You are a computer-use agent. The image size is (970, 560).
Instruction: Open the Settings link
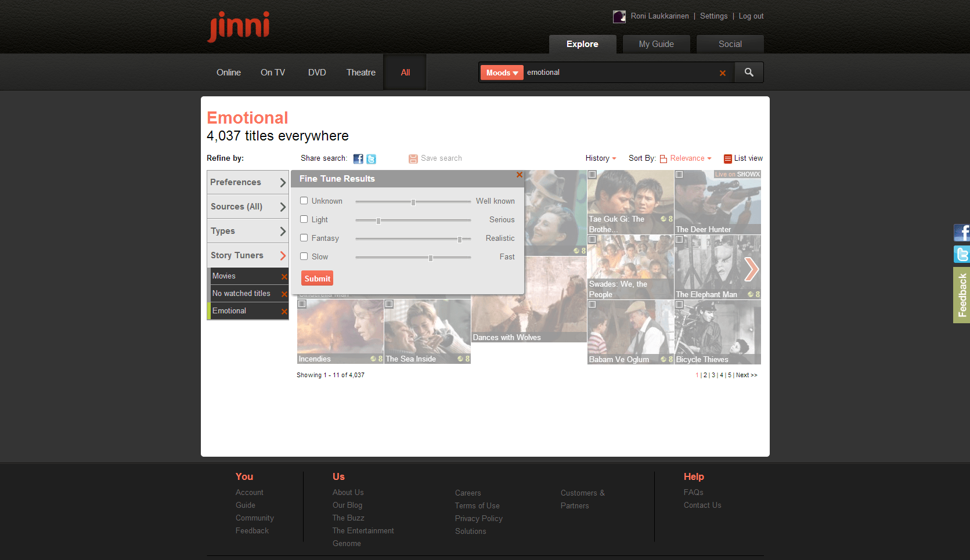713,16
